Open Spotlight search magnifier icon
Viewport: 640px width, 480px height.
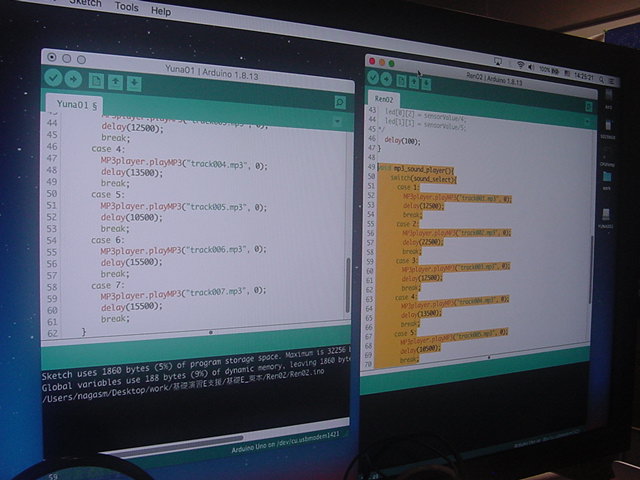pos(602,79)
